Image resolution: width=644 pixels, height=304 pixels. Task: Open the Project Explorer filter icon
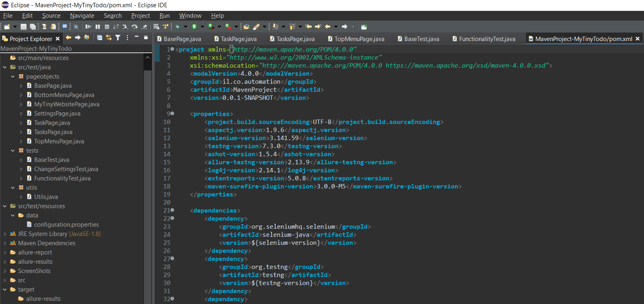point(118,37)
